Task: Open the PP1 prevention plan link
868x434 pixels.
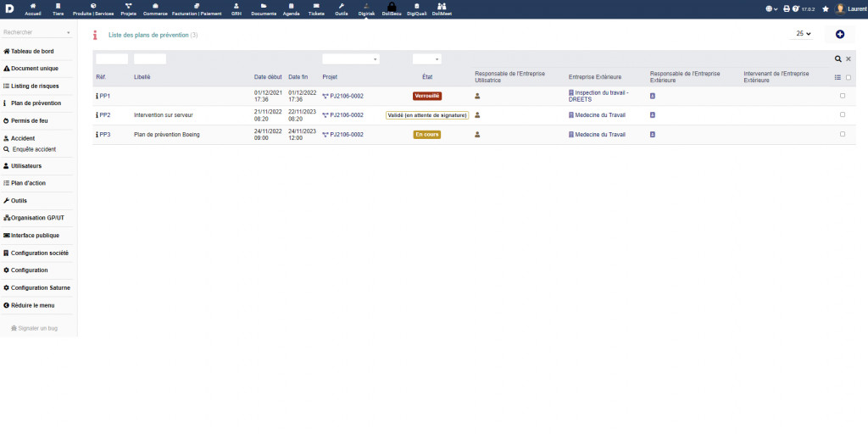Action: [103, 96]
